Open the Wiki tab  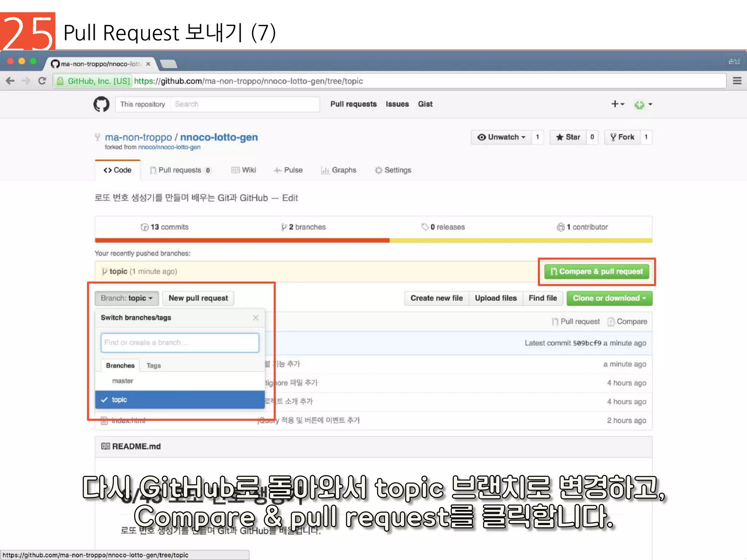tap(244, 170)
